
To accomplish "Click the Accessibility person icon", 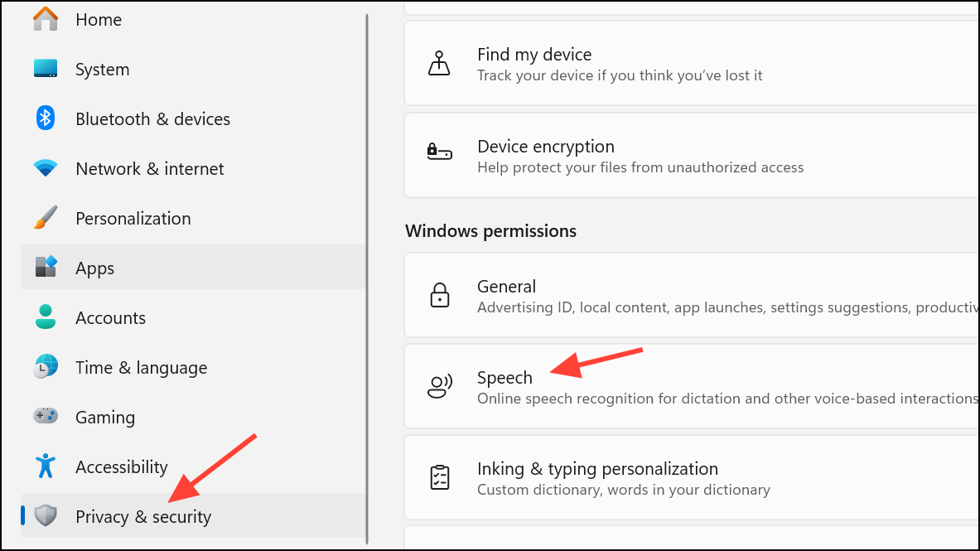I will point(45,466).
